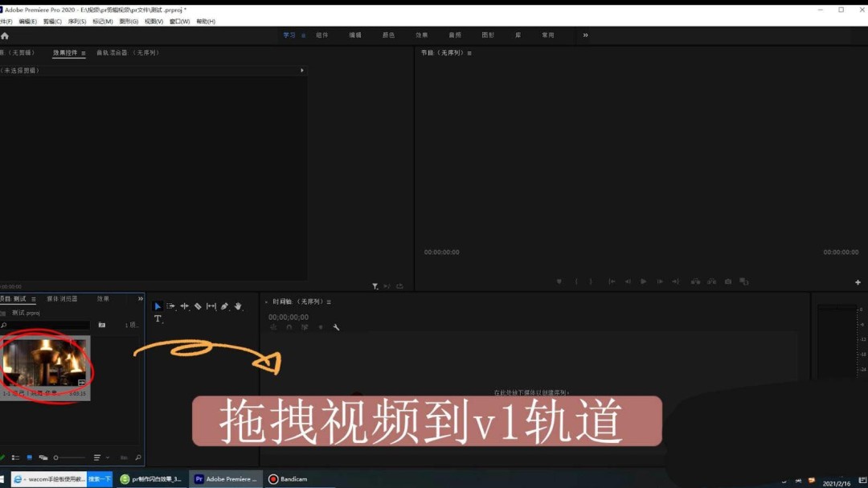Select the Selection (arrow) tool
The height and width of the screenshot is (488, 868).
pos(158,306)
